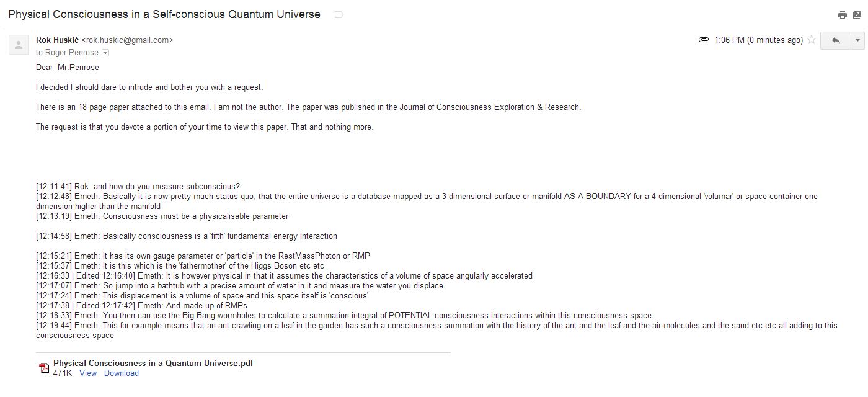Click the paperclip attachment icon
Image resolution: width=868 pixels, height=397 pixels.
click(704, 40)
